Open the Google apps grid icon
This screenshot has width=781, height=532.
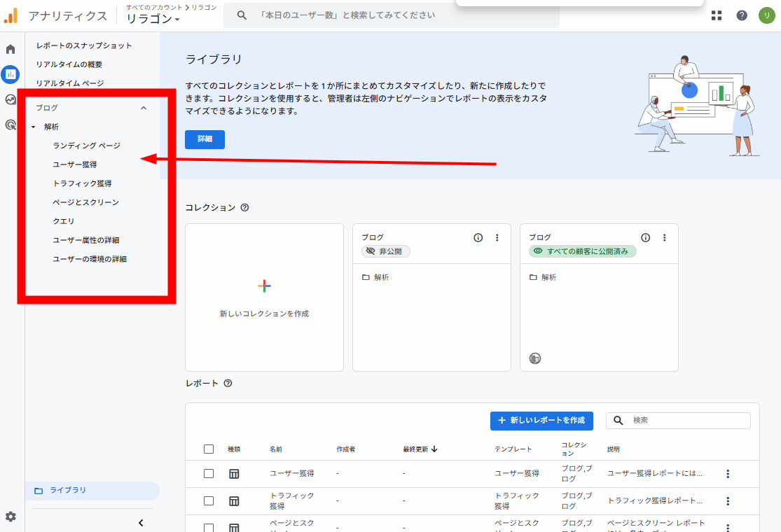pos(717,15)
